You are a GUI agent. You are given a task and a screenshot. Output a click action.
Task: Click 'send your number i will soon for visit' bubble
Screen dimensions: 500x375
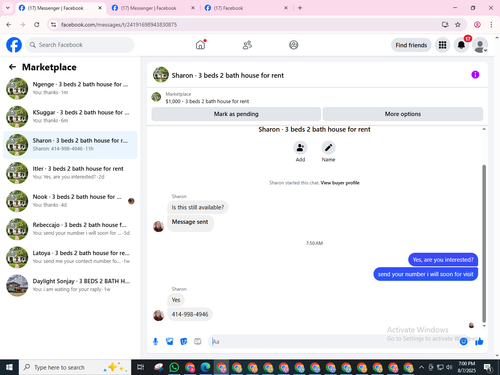click(x=425, y=274)
